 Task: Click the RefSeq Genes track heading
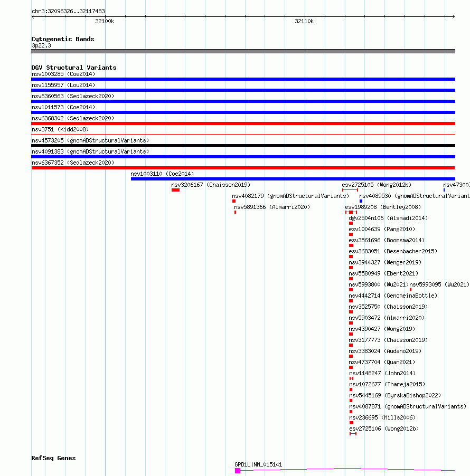click(53, 458)
